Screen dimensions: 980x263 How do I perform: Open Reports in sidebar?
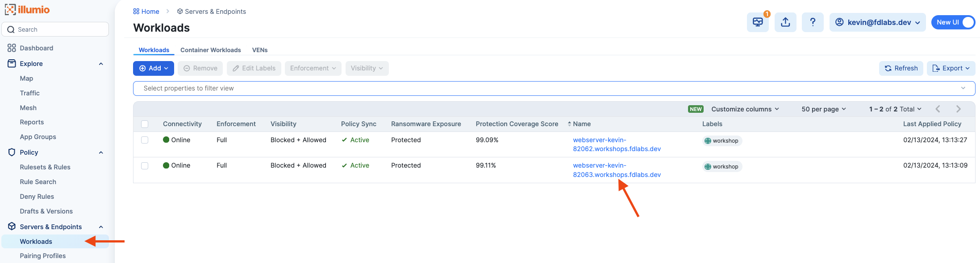pos(32,122)
